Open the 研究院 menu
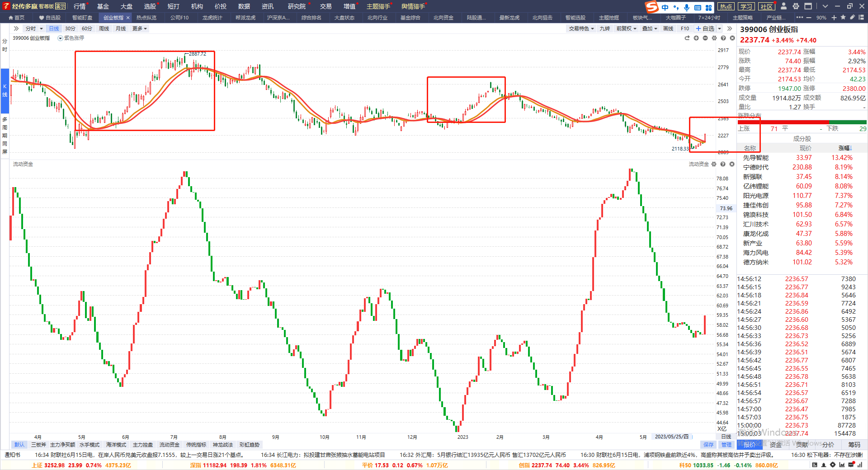868x470 pixels. (297, 6)
